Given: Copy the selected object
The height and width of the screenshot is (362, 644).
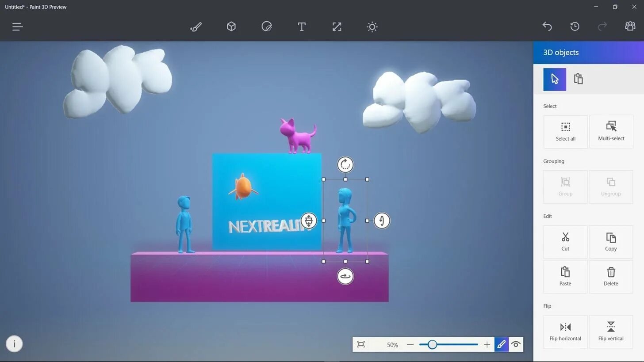Looking at the screenshot, I should tap(611, 242).
